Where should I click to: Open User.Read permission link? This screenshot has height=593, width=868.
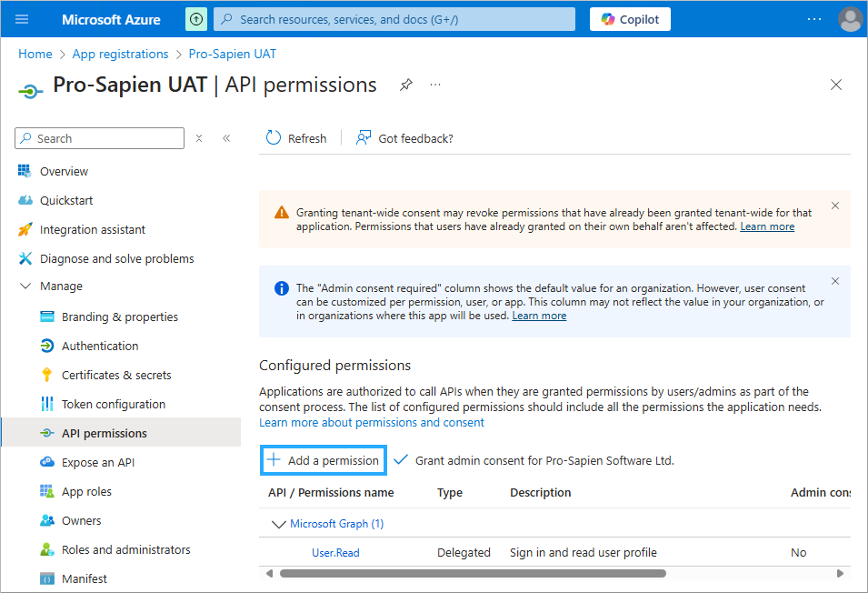tap(335, 552)
